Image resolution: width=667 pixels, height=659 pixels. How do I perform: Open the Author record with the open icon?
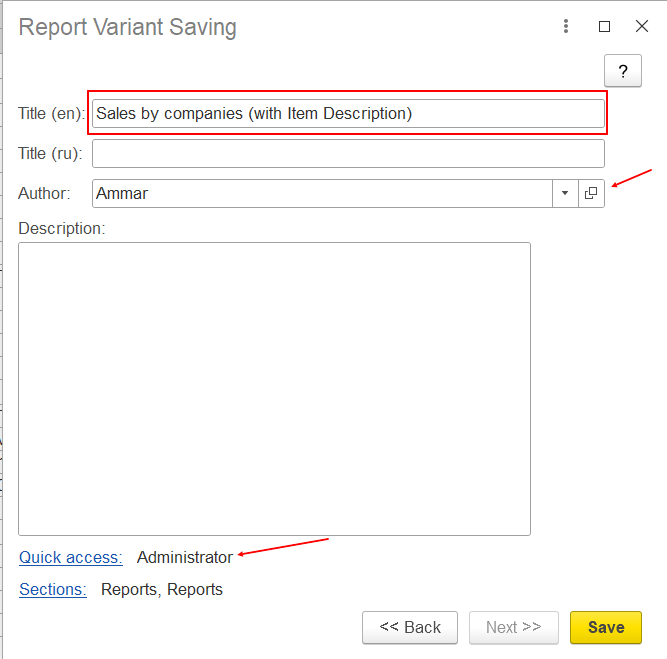591,193
